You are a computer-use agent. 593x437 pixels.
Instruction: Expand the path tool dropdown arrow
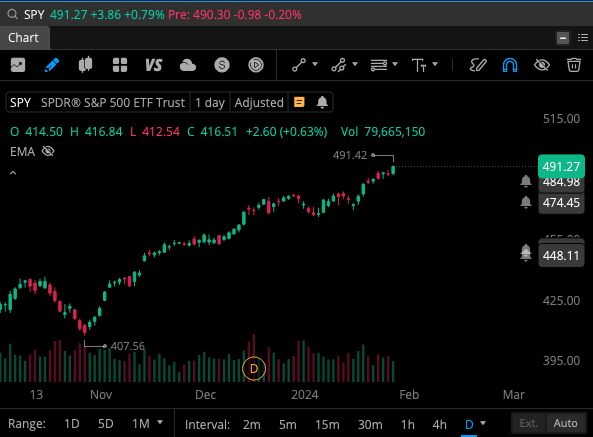[x=355, y=64]
